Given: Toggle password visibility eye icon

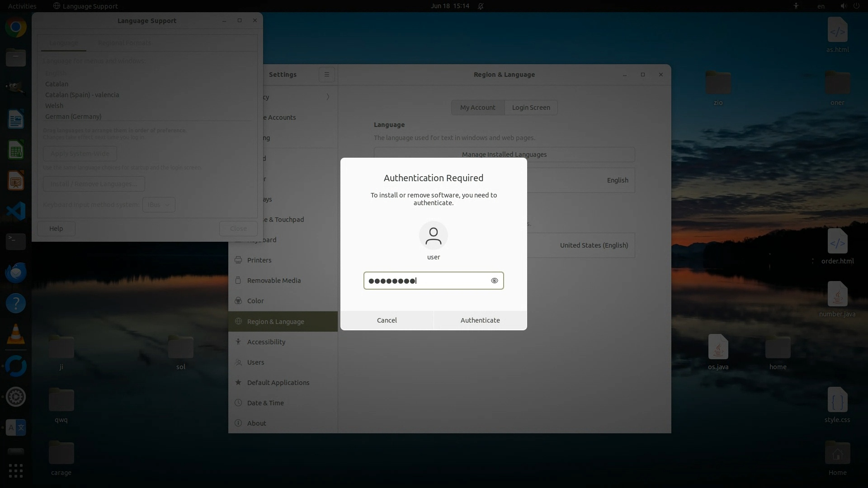Looking at the screenshot, I should tap(494, 281).
